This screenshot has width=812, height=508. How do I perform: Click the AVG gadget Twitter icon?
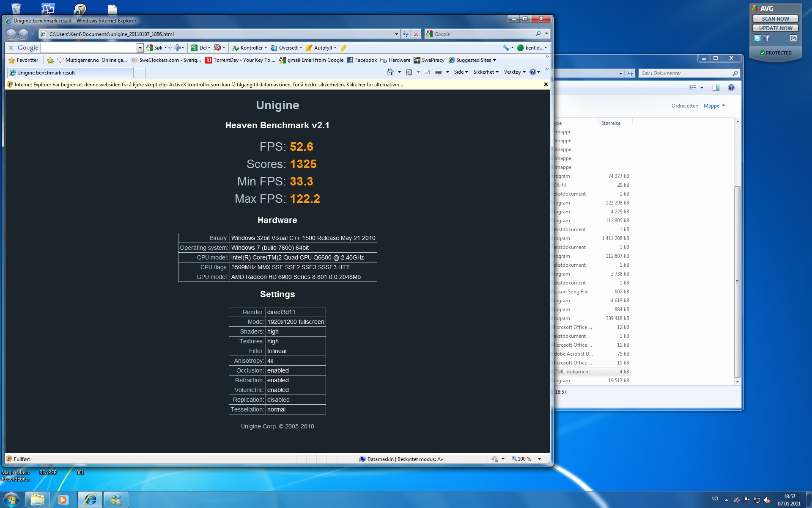(757, 38)
